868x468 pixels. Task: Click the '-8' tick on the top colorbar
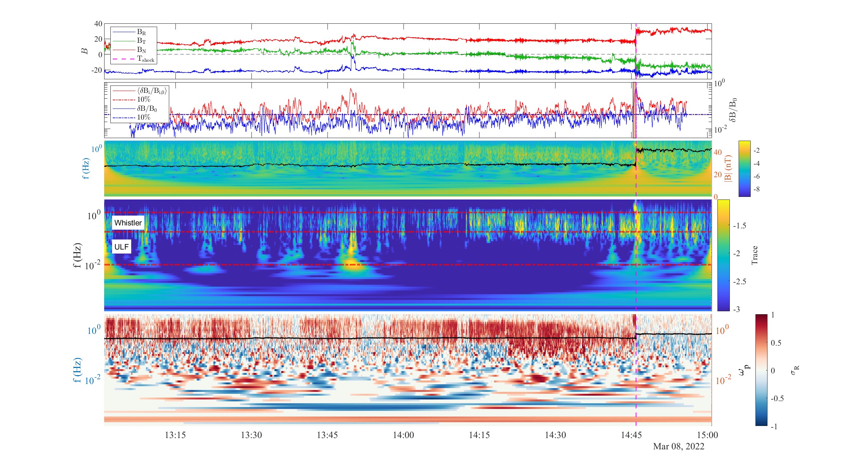(x=757, y=189)
